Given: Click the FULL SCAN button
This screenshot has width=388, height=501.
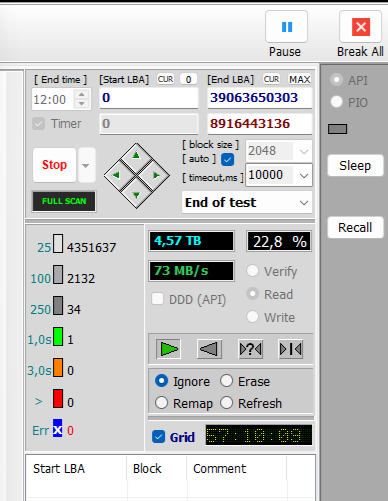Looking at the screenshot, I should (64, 201).
